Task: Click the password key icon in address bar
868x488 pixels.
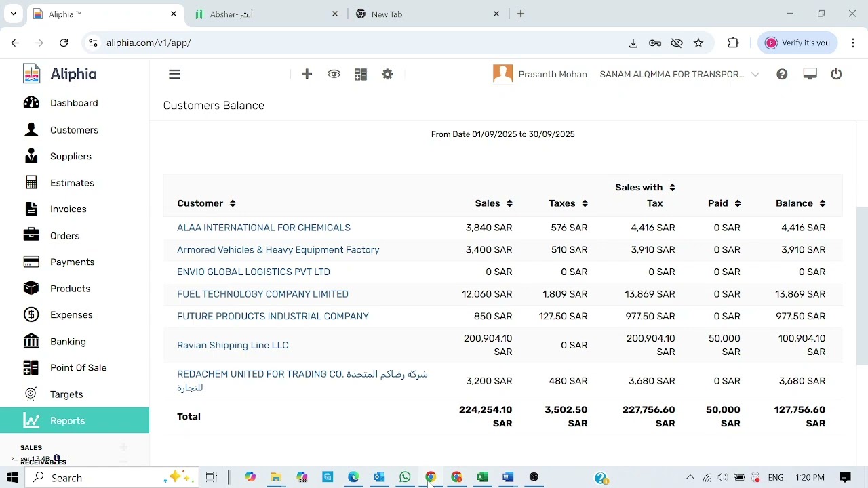Action: tap(655, 43)
